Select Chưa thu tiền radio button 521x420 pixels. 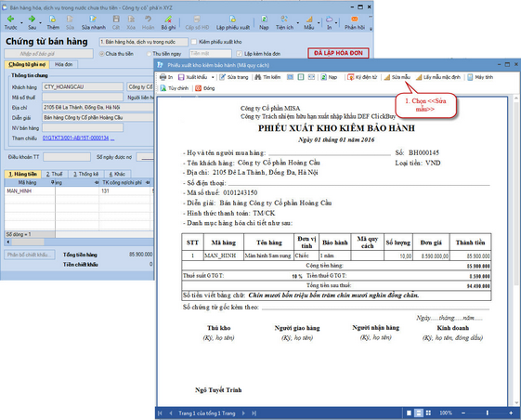(x=101, y=54)
